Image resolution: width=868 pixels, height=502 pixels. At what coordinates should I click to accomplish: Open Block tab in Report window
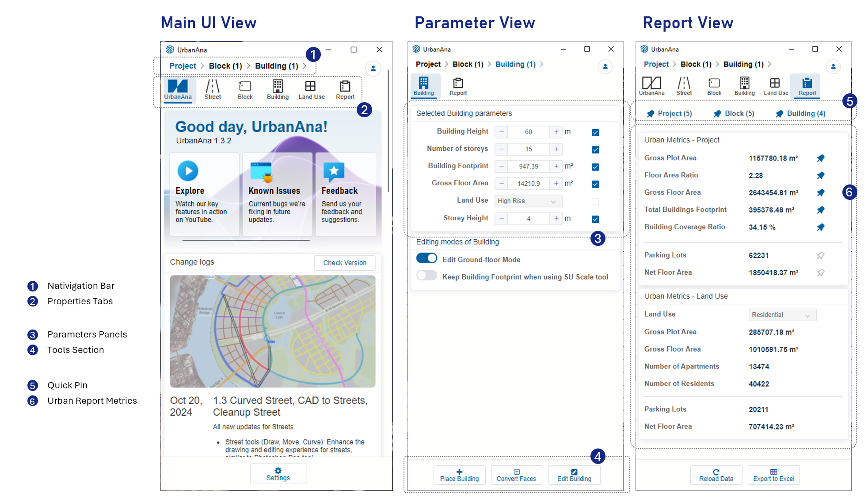714,86
